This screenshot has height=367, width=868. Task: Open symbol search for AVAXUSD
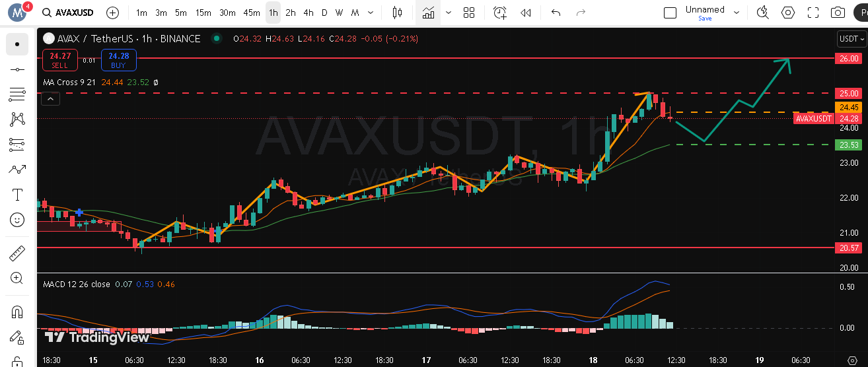pos(68,13)
